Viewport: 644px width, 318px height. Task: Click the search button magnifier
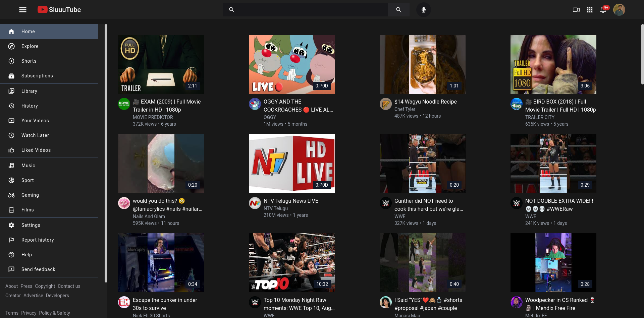(x=398, y=10)
